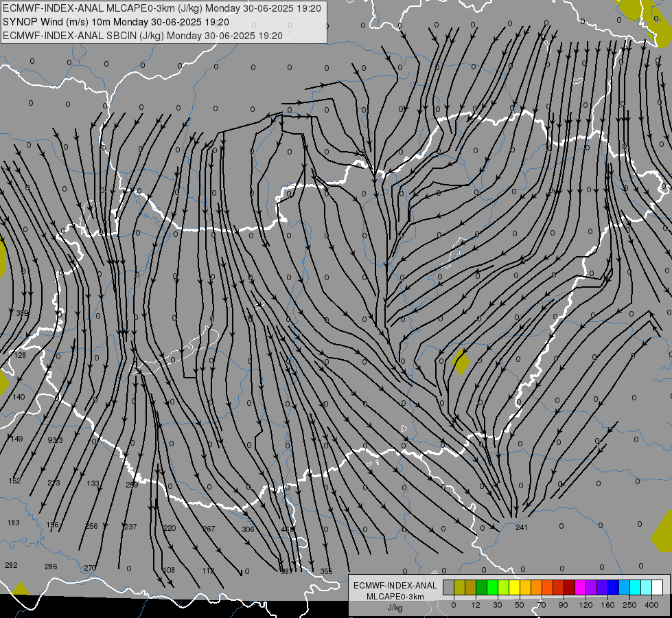Click legend tick label 30

coord(497,605)
